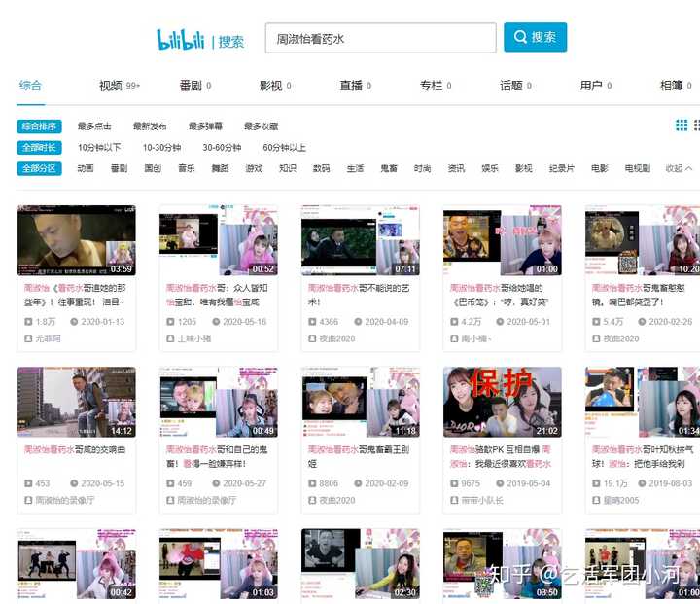This screenshot has height=604, width=700.
Task: Switch to the 专栏 tab
Action: pos(436,86)
